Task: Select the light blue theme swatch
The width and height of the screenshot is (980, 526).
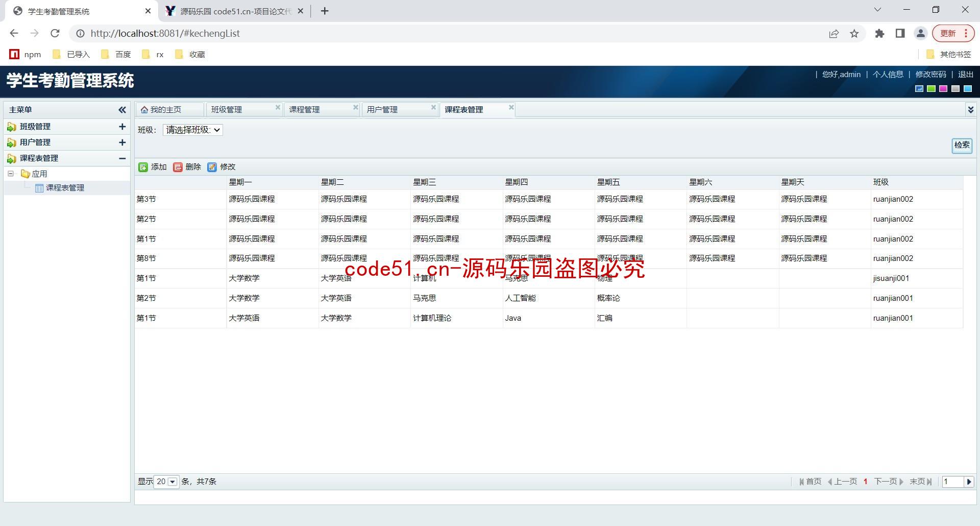Action: (x=967, y=89)
